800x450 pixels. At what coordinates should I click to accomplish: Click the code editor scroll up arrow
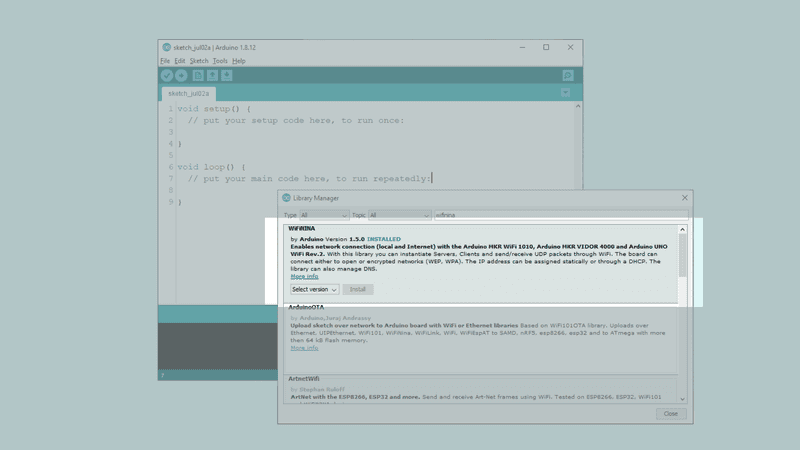point(578,106)
